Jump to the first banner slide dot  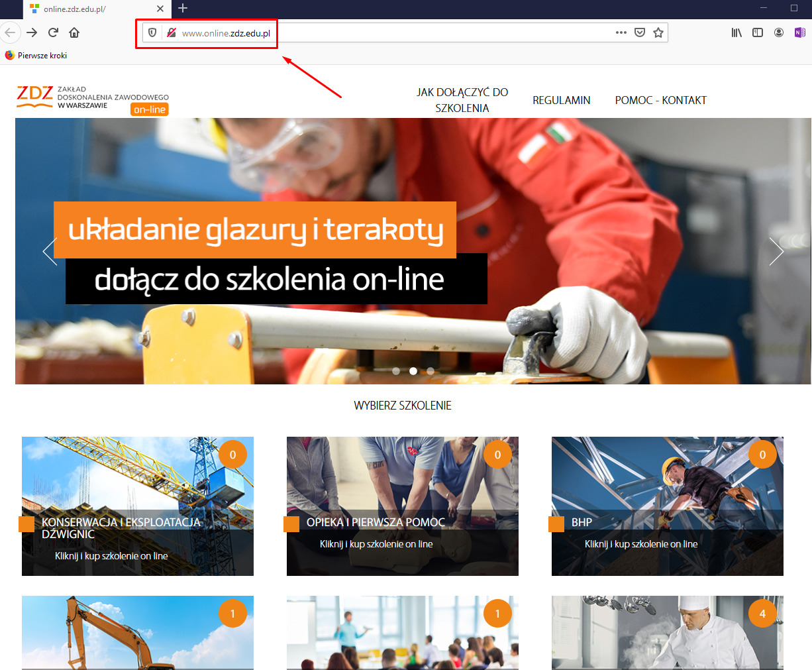coord(396,371)
